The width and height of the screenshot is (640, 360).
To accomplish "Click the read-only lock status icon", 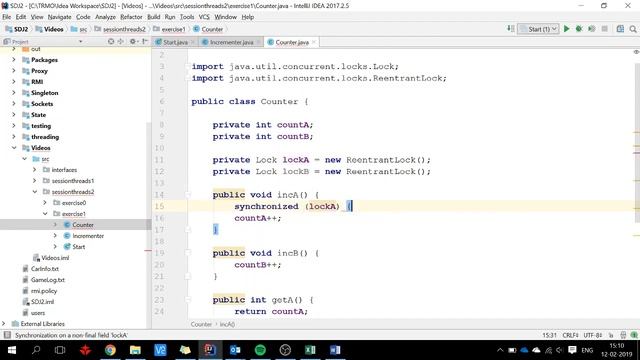I will click(x=611, y=335).
